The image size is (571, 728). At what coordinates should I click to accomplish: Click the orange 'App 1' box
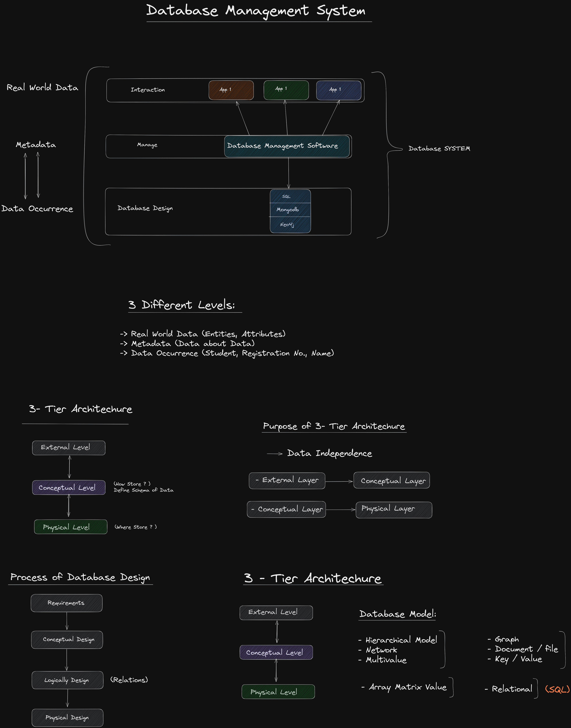[x=231, y=90]
